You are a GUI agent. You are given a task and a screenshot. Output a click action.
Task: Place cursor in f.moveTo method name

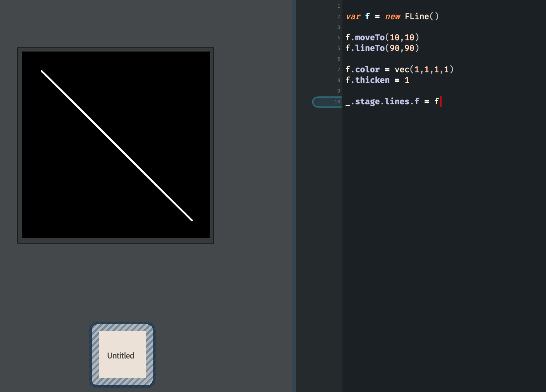point(369,37)
